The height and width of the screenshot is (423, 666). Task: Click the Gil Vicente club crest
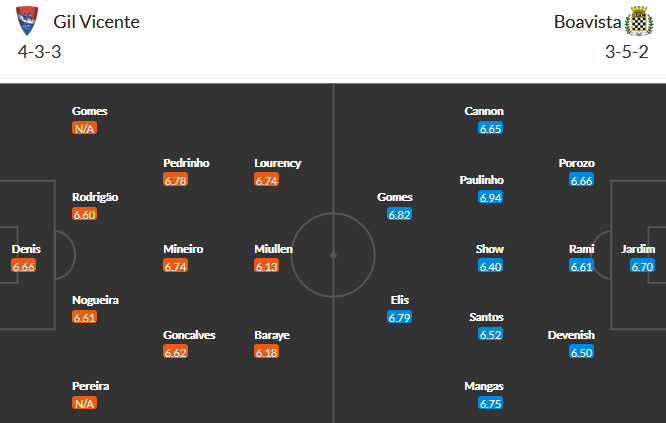27,21
